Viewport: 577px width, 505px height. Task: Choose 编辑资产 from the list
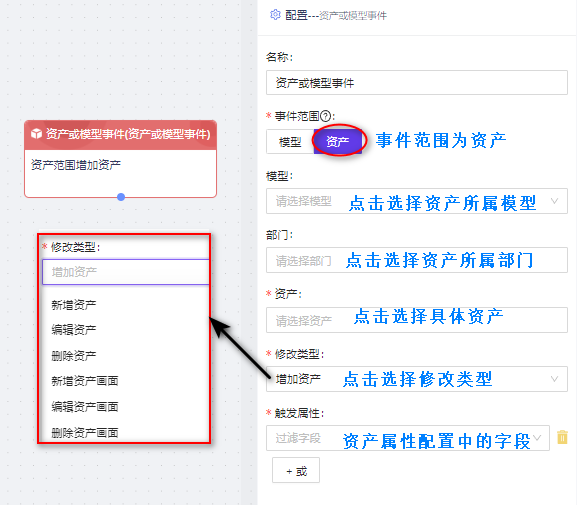74,330
